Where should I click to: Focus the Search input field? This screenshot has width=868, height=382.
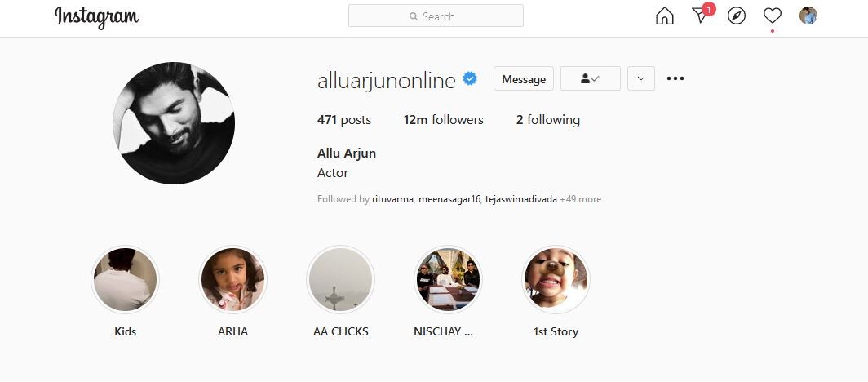[436, 16]
